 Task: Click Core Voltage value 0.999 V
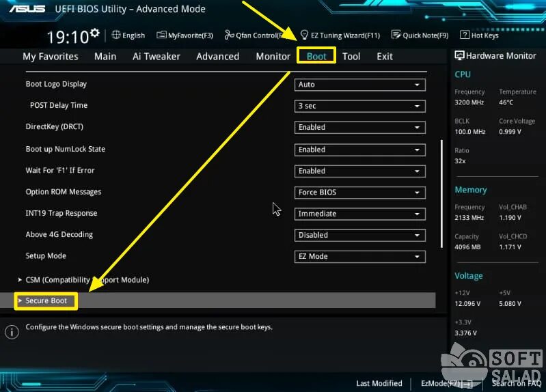point(510,132)
